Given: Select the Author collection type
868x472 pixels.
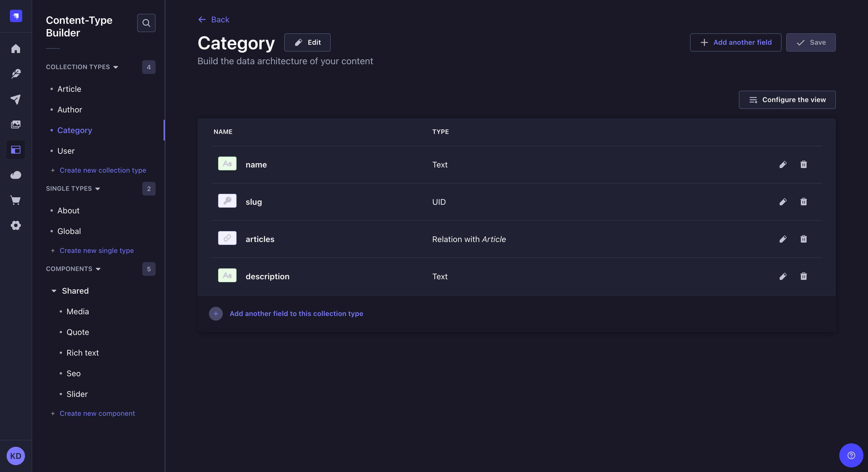Looking at the screenshot, I should tap(69, 110).
